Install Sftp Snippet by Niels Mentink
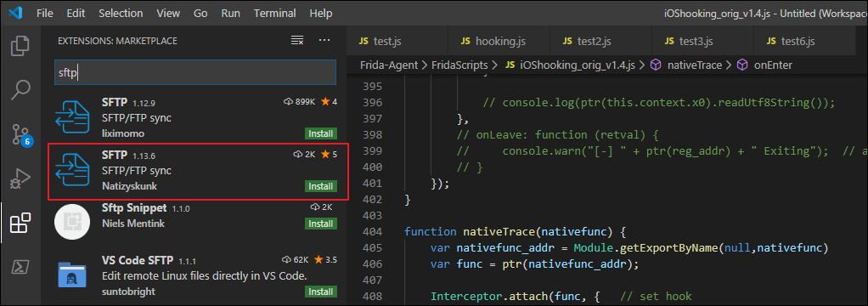This screenshot has height=306, width=868. tap(320, 224)
